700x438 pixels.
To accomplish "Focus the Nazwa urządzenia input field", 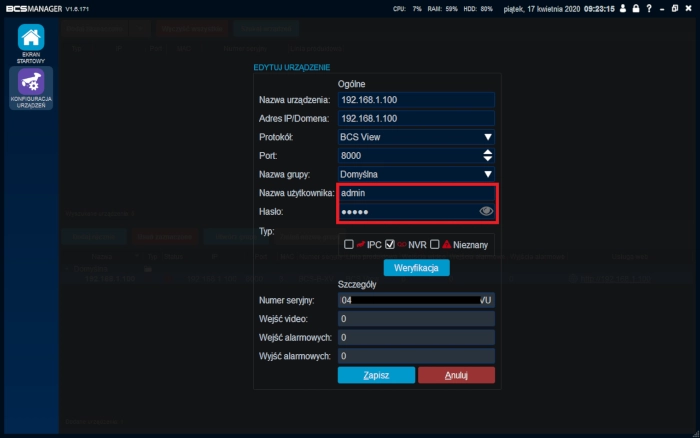I will (416, 100).
